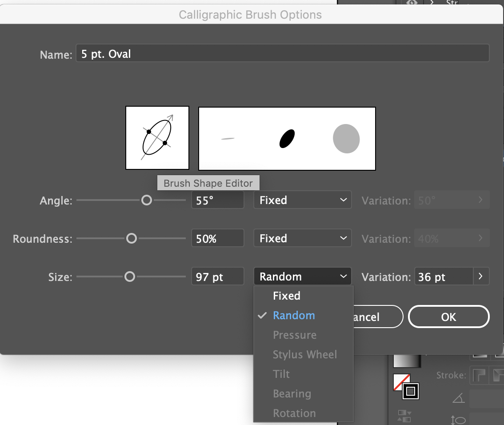Select Stylus Wheel from the dropdown options
Viewport: 504px width, 425px height.
point(305,354)
